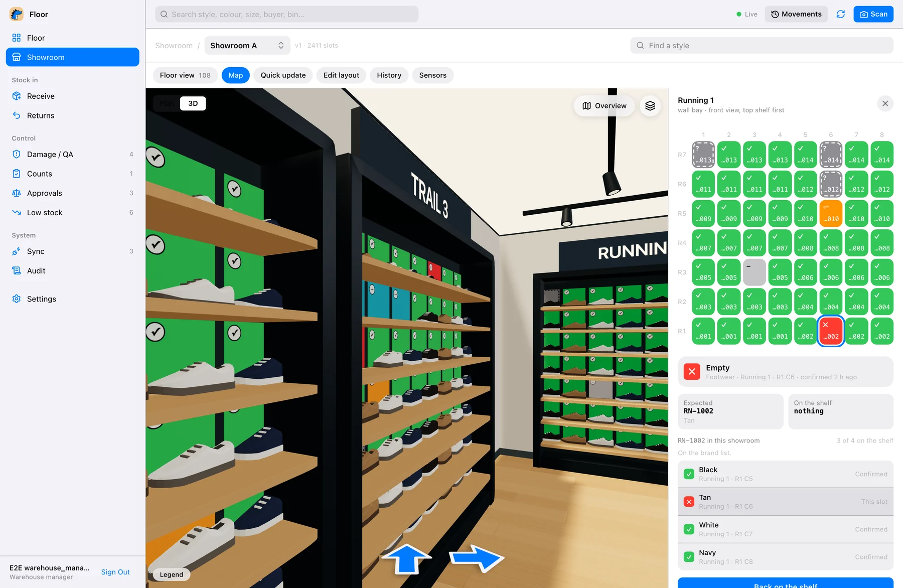Click Back on the shelf button
The height and width of the screenshot is (588, 903).
tap(786, 583)
